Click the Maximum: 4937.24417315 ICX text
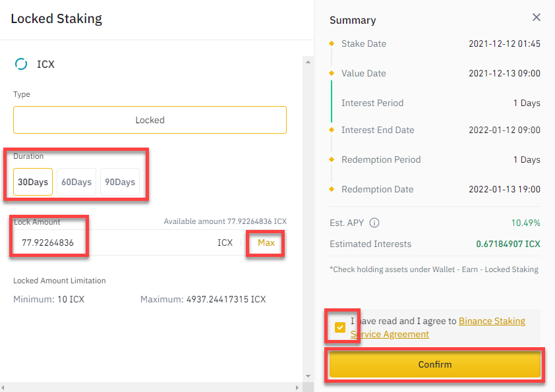This screenshot has width=555, height=392. coord(203,299)
